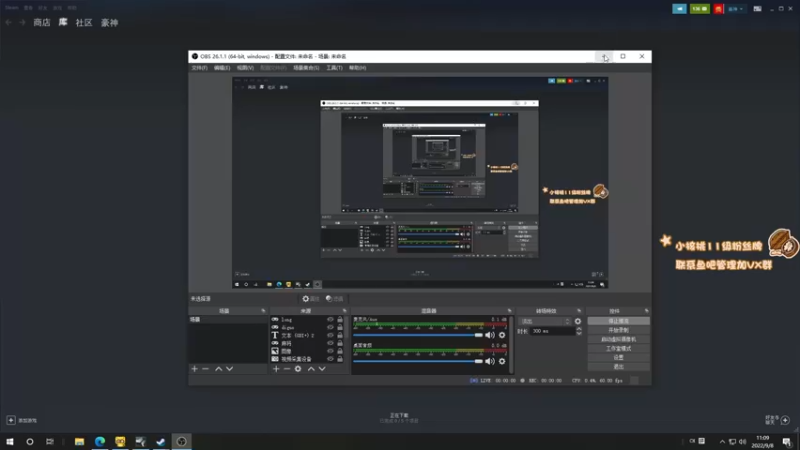Add a new source with plus icon
The image size is (800, 450).
click(x=276, y=369)
